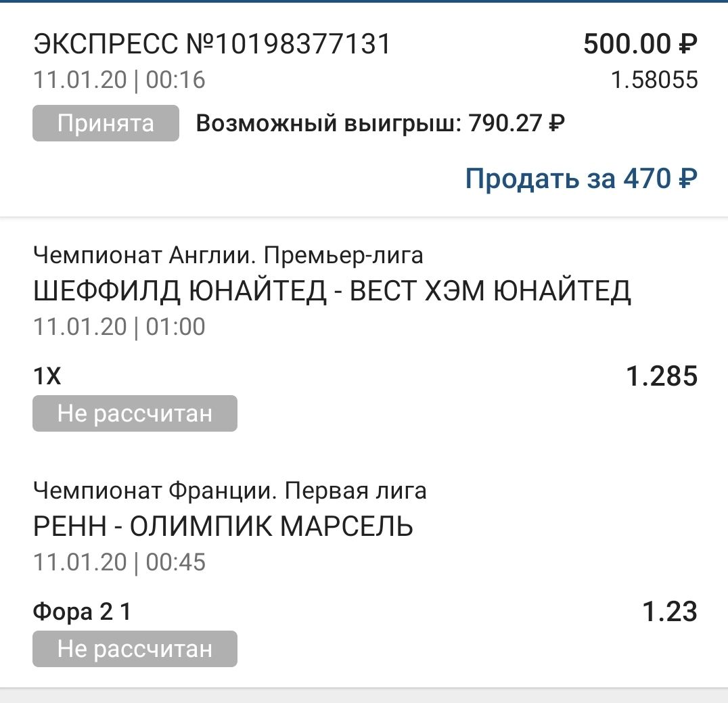Screen dimensions: 728x703
Task: Open Чемпионат Франции. Первая лига league
Action: pos(229,491)
